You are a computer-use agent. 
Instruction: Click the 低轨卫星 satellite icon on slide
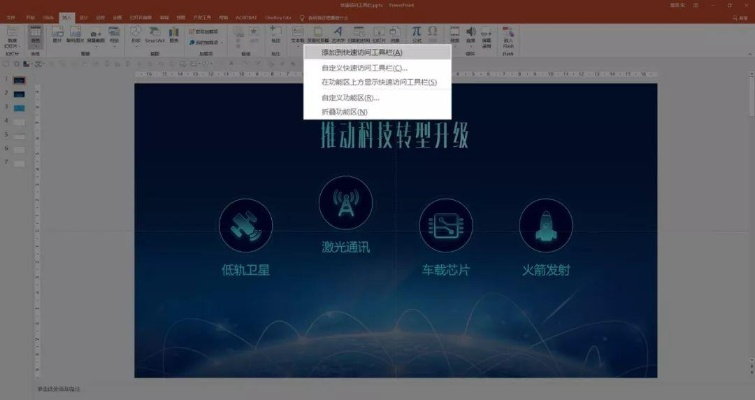coord(245,224)
